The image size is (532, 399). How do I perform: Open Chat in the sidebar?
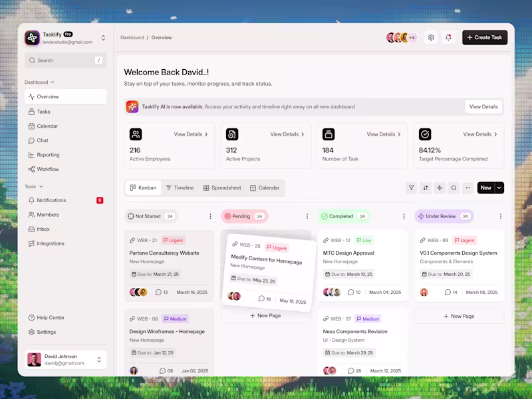pos(65,140)
